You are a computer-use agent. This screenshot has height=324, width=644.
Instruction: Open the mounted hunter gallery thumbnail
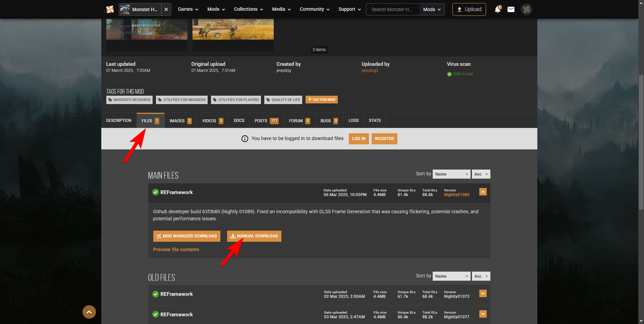coord(233,29)
